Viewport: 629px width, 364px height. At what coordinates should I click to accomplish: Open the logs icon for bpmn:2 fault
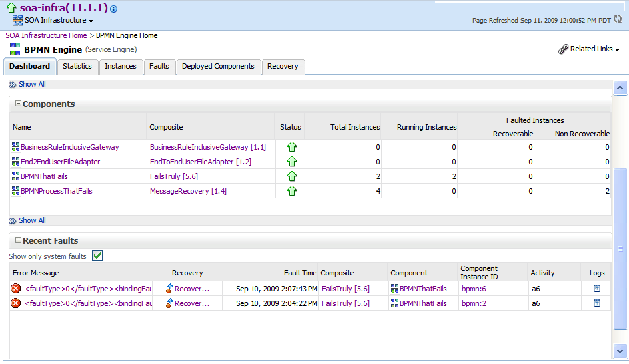coord(597,303)
